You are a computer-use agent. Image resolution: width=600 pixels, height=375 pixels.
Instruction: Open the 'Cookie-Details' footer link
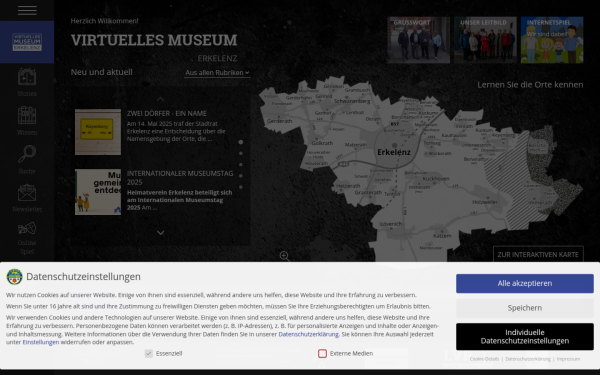[x=484, y=359]
